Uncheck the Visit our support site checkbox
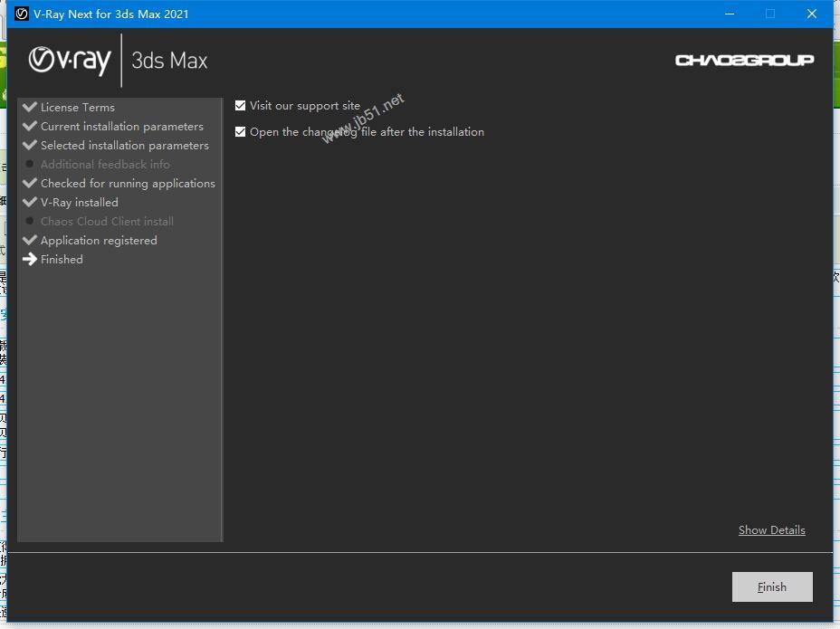This screenshot has height=629, width=840. 240,106
